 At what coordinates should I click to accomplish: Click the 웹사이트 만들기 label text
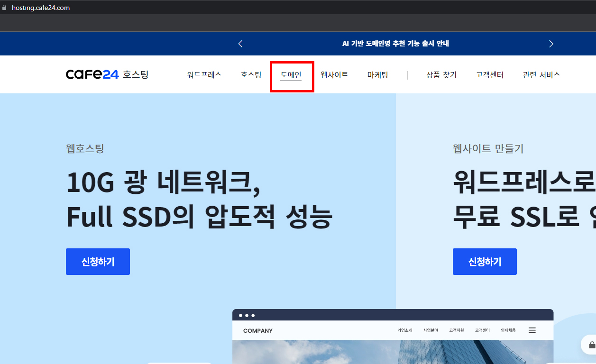488,149
